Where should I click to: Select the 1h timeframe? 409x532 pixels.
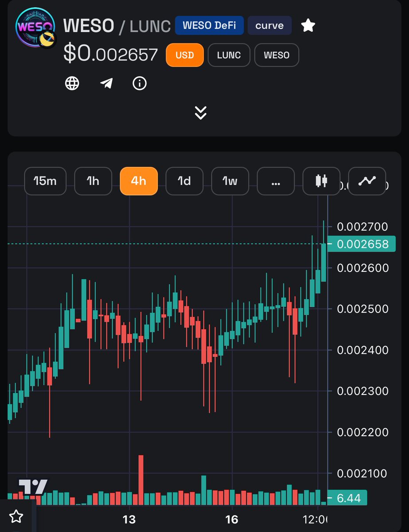pos(93,181)
